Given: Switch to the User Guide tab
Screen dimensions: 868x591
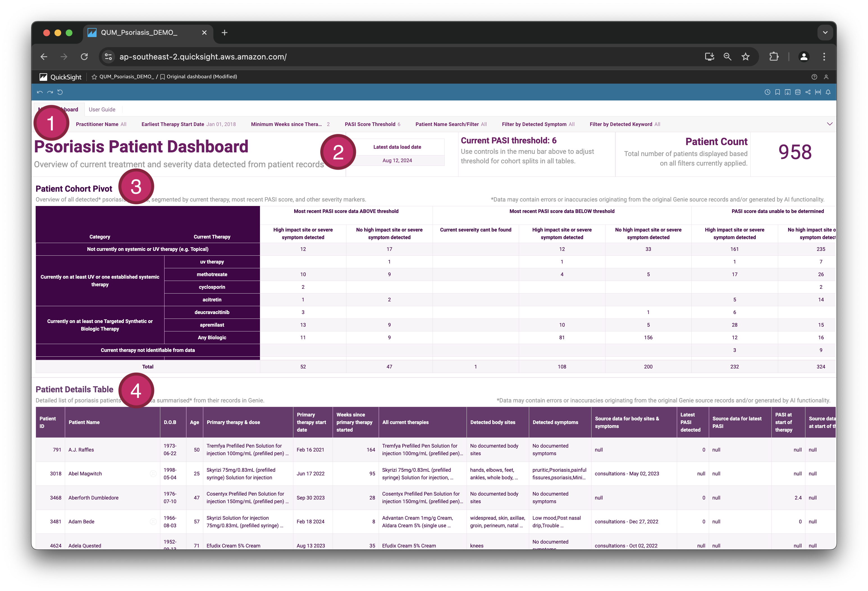Looking at the screenshot, I should [x=102, y=109].
